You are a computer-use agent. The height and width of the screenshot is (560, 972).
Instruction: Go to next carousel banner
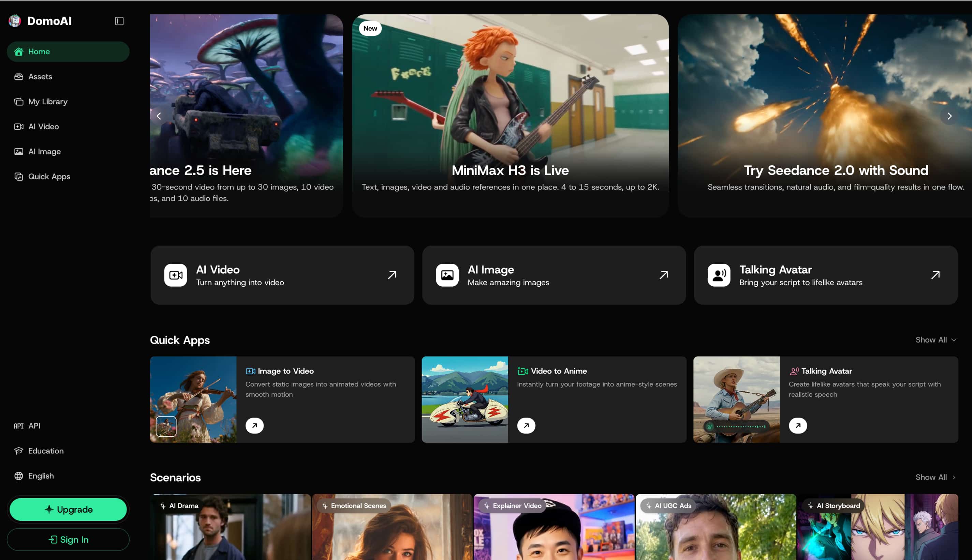coord(949,116)
